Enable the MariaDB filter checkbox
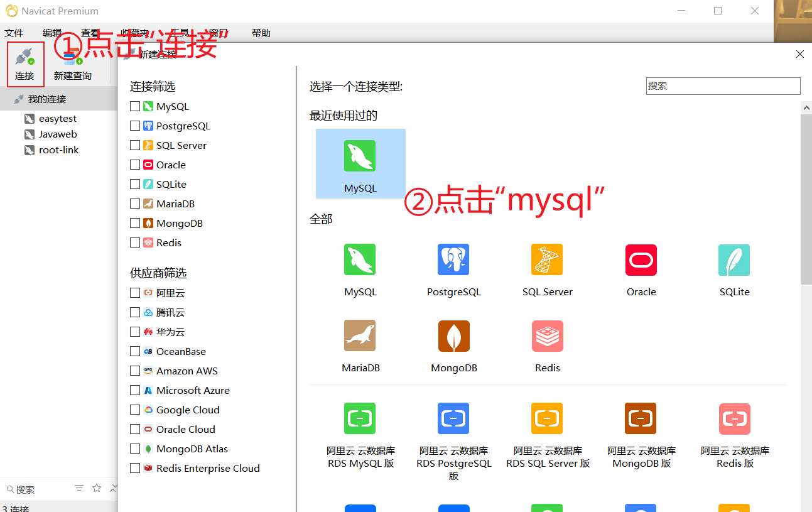The width and height of the screenshot is (812, 512). pyautogui.click(x=135, y=204)
